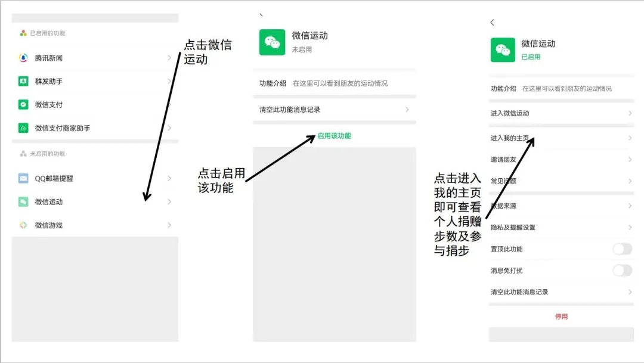Click the gray 未启用 status text

(302, 49)
